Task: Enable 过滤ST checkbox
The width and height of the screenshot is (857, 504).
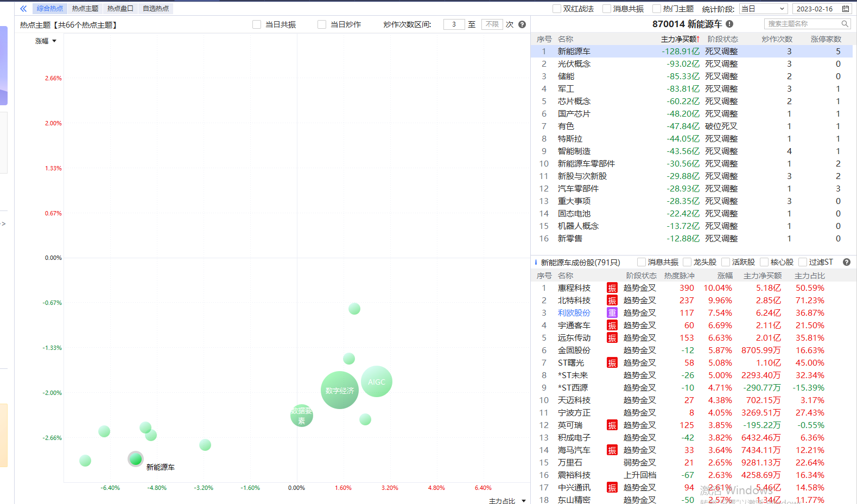Action: [x=803, y=262]
